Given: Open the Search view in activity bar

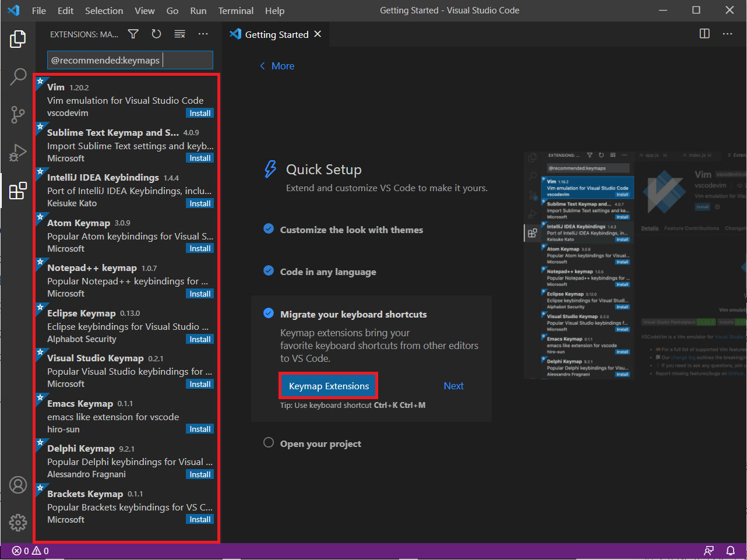Looking at the screenshot, I should (x=18, y=76).
